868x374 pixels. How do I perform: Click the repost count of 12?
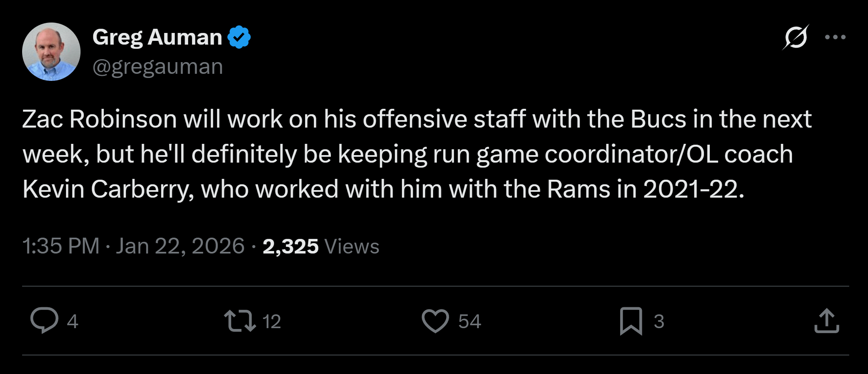pos(272,321)
